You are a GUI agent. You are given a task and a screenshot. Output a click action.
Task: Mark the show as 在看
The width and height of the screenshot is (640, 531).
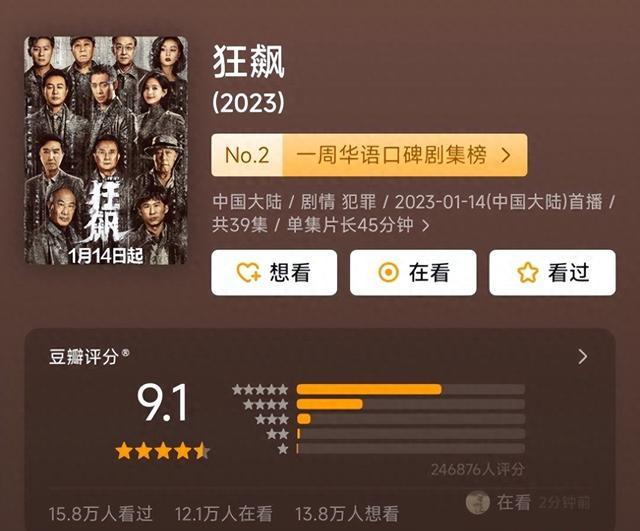point(413,272)
